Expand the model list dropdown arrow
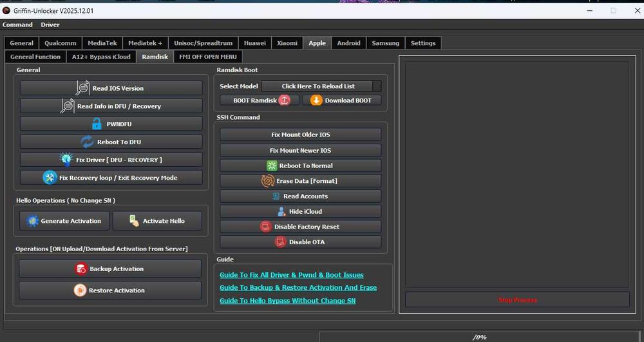 377,86
